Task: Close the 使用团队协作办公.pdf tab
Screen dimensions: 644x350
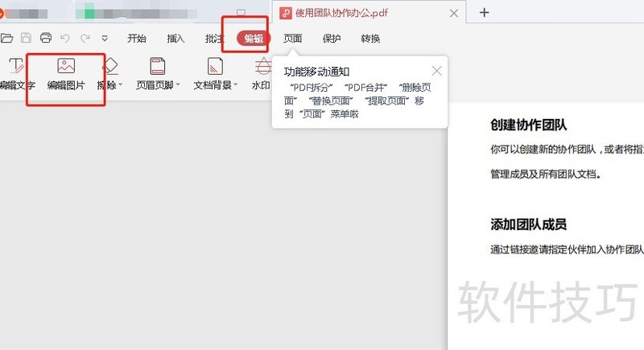Action: click(454, 13)
